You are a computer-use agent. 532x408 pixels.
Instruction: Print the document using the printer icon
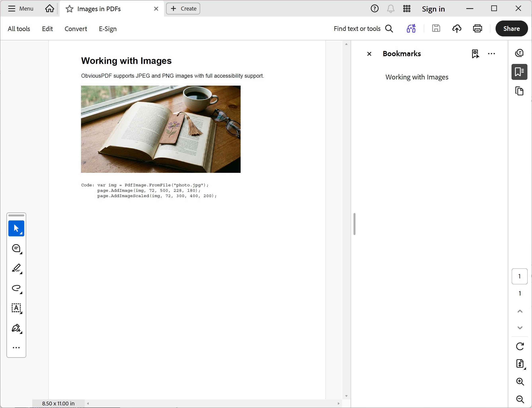pyautogui.click(x=477, y=28)
